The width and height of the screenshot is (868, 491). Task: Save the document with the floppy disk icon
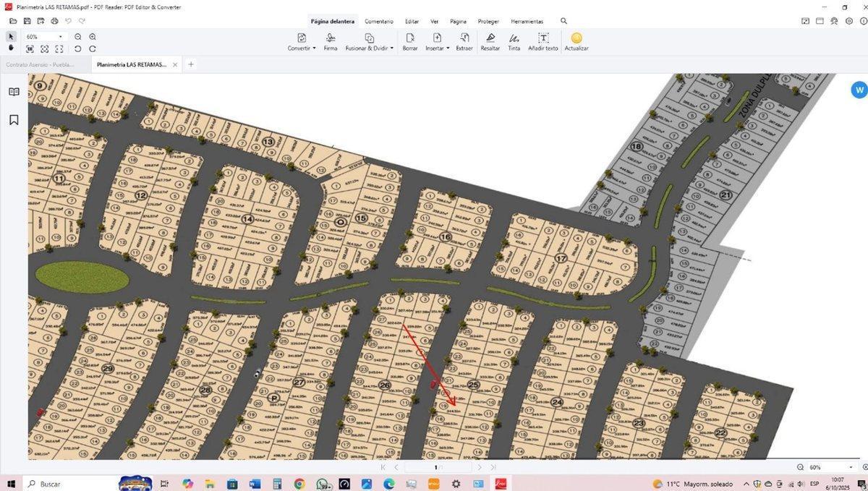(x=27, y=21)
